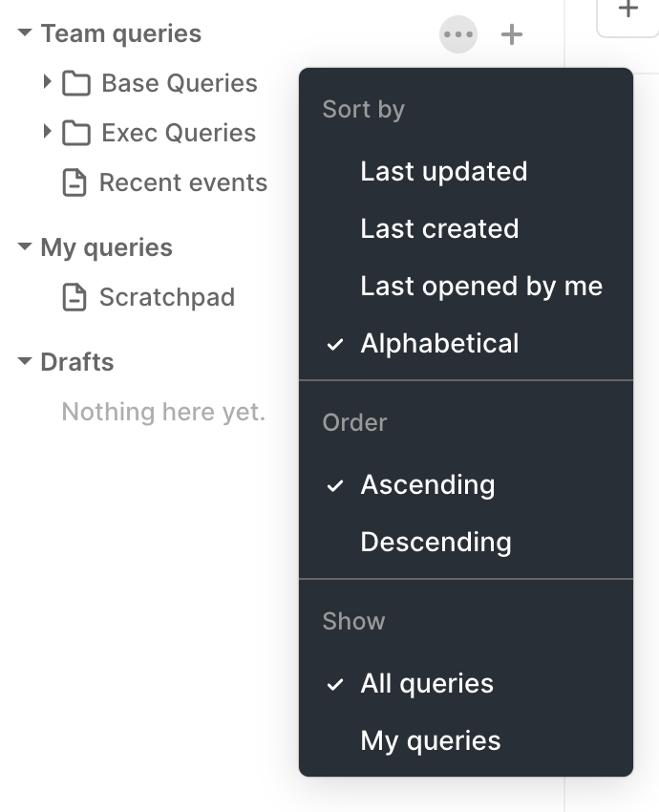Image resolution: width=659 pixels, height=812 pixels.
Task: Collapse the Drafts section arrow
Action: 24,360
